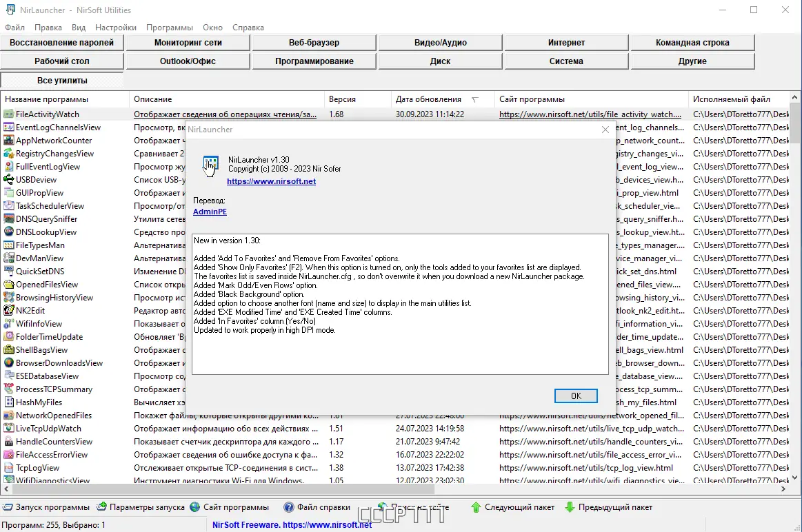Click the ShellBagsView icon

point(9,350)
